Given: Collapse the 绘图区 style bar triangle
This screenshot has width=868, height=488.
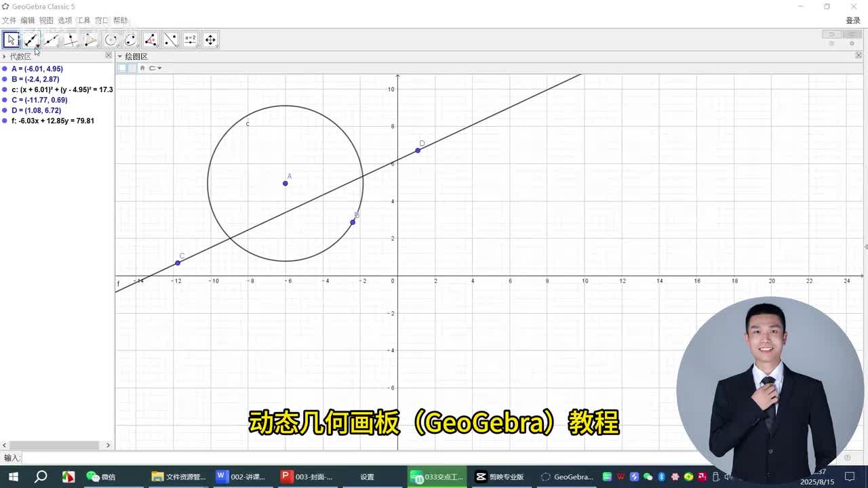Looking at the screenshot, I should tap(120, 56).
